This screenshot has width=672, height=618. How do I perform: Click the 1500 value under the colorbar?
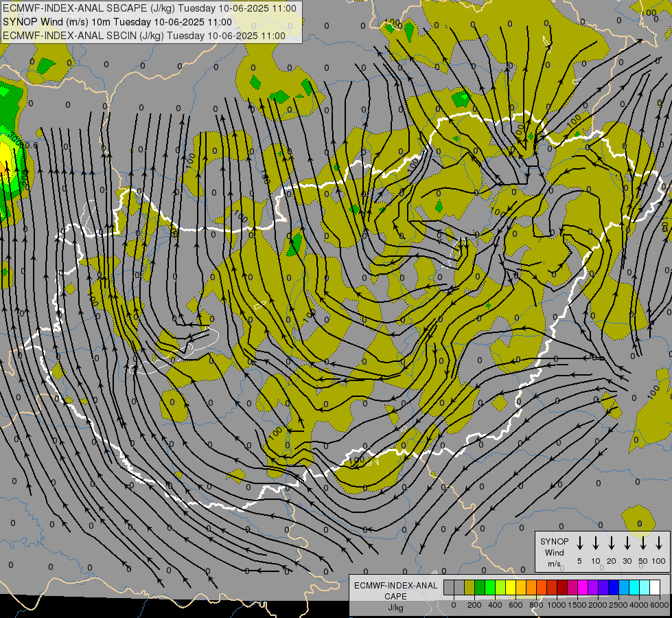(x=577, y=605)
